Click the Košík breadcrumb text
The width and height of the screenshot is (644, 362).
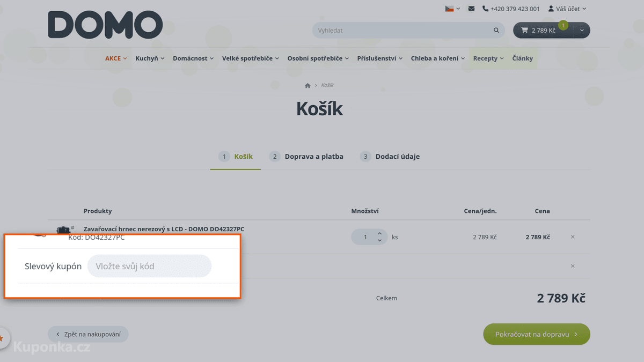327,86
